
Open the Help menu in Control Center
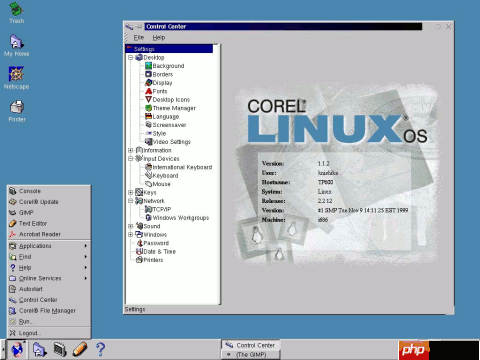coord(159,37)
